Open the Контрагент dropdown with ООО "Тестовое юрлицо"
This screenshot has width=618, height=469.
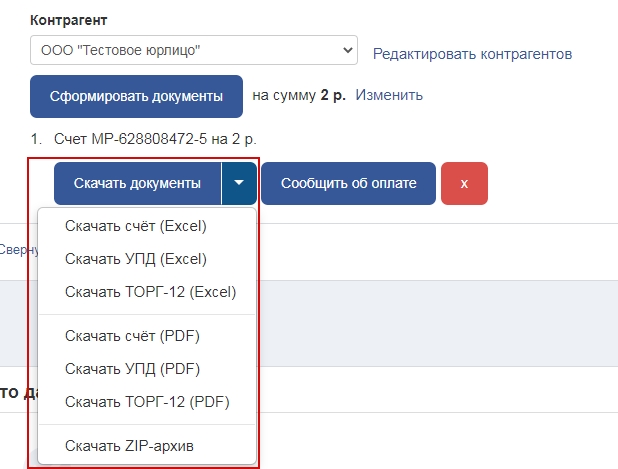coord(194,50)
